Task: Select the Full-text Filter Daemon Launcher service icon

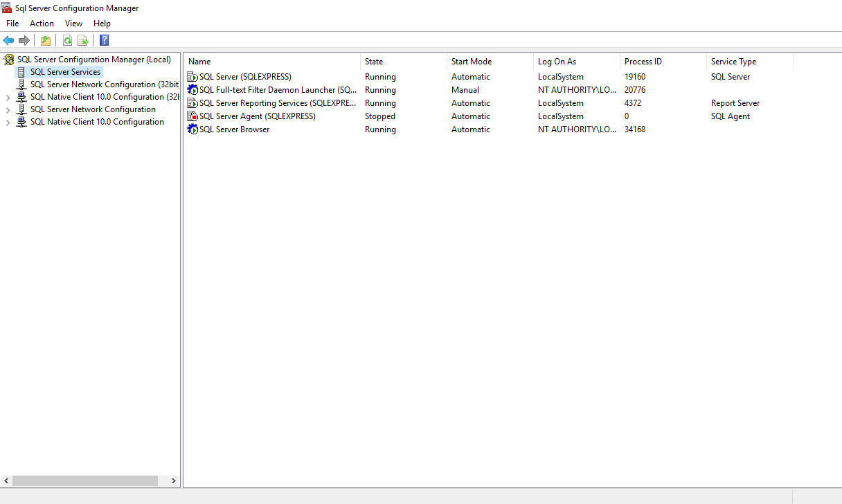Action: tap(192, 90)
